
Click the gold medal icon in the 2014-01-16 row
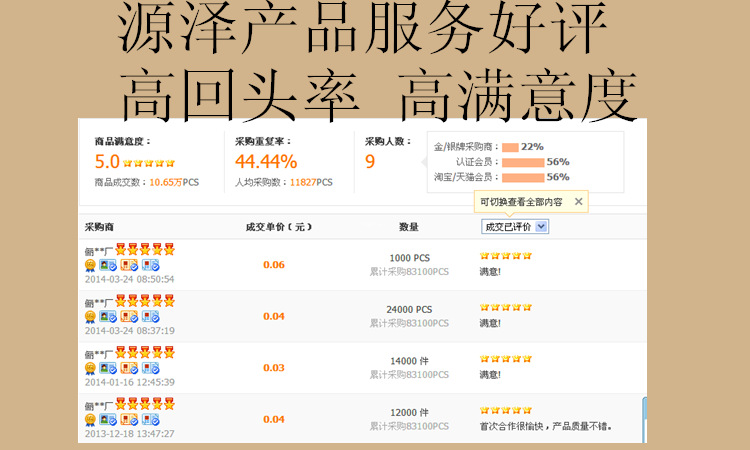tap(90, 369)
